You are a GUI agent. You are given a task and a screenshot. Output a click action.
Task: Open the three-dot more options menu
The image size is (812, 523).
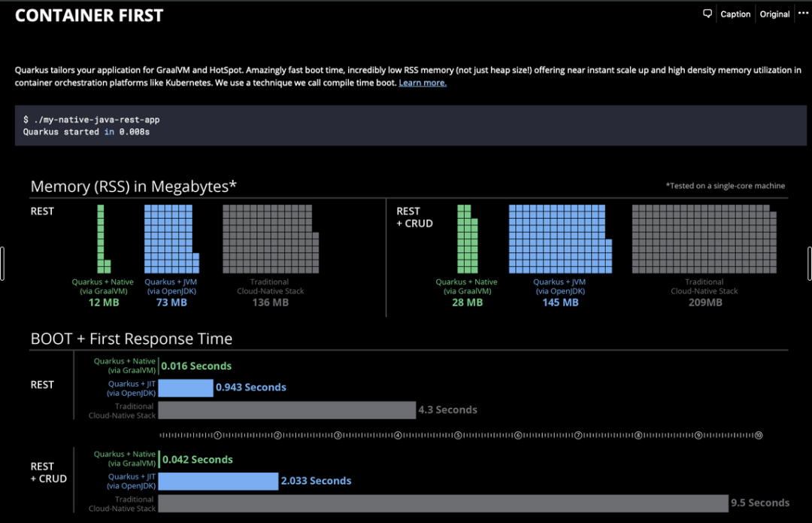tap(802, 14)
